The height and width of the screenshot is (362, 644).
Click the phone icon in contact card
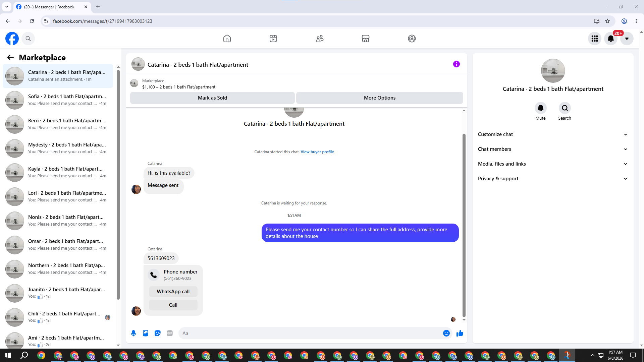point(154,275)
